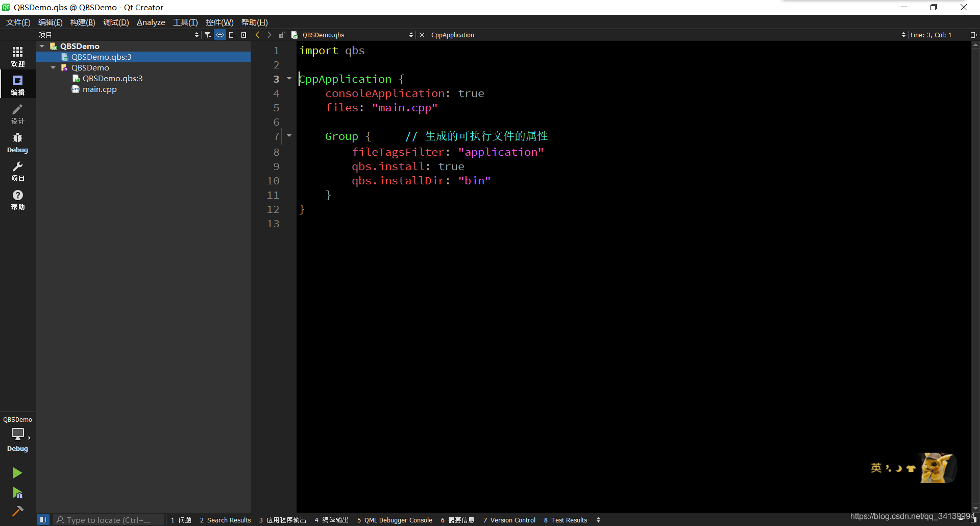Open the Help (帮助) mode
980x526 pixels.
tap(18, 200)
